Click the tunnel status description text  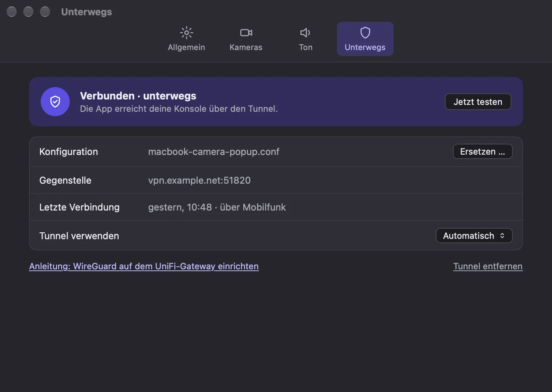pos(179,109)
